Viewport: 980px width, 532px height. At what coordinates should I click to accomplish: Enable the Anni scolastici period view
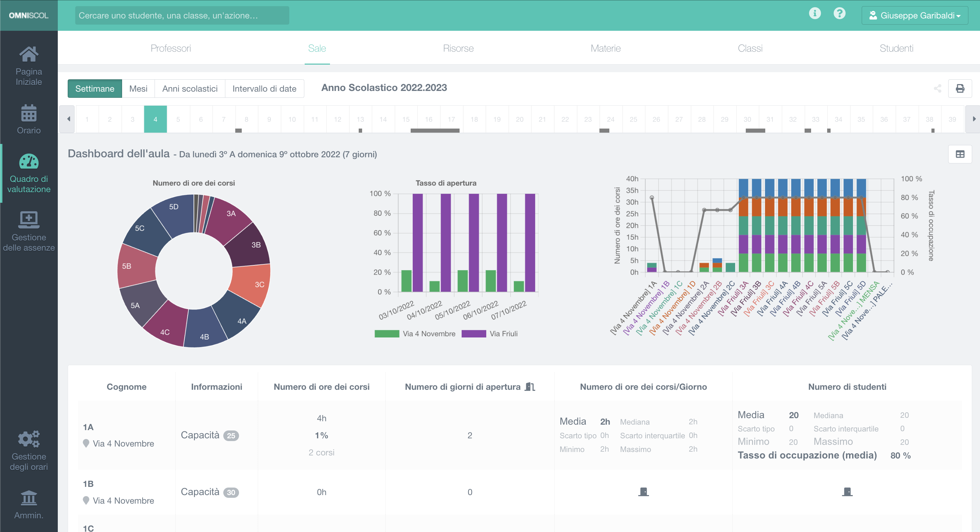[x=190, y=88]
